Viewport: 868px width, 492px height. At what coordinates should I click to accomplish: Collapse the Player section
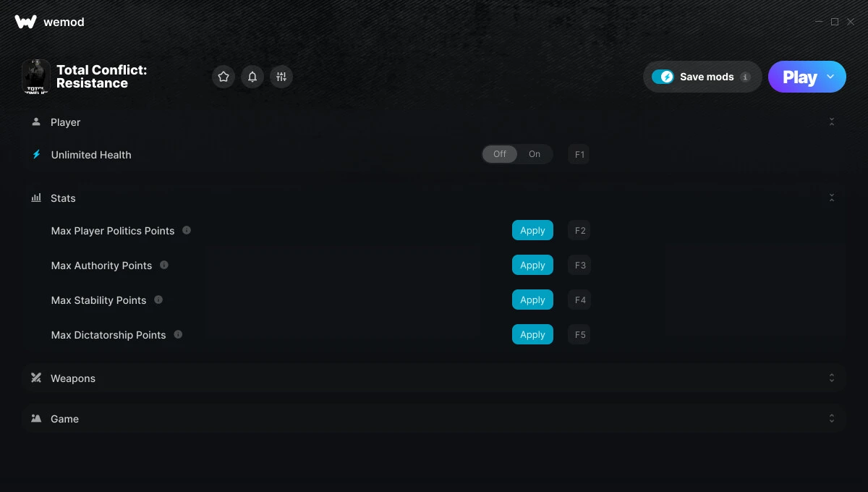[832, 122]
